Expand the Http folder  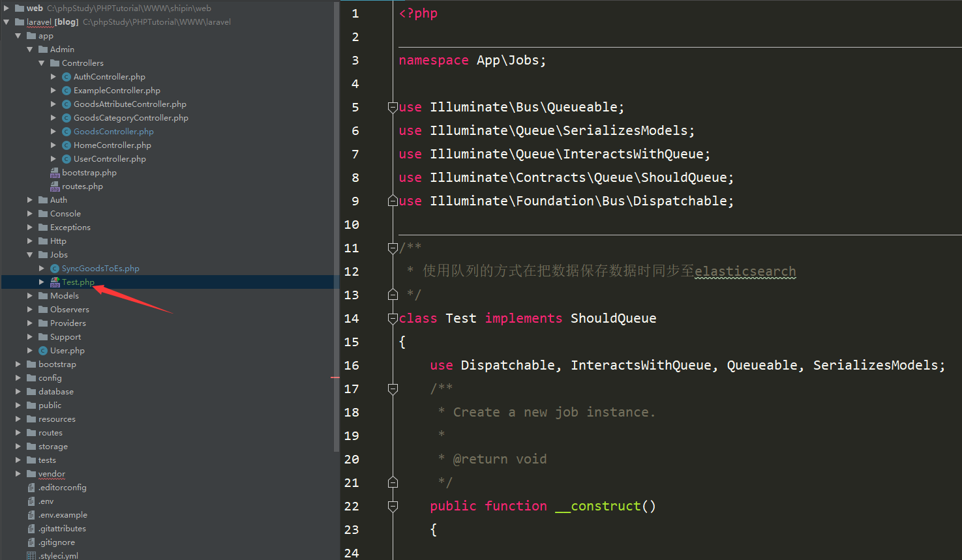pos(30,241)
